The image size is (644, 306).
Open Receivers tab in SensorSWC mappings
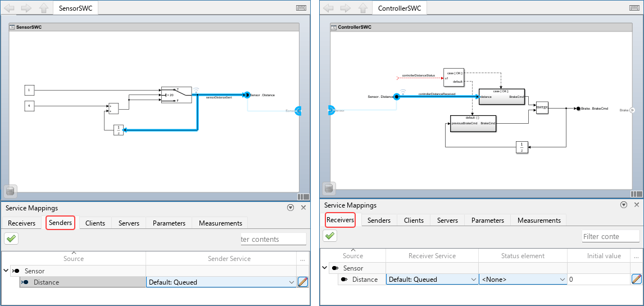point(21,223)
